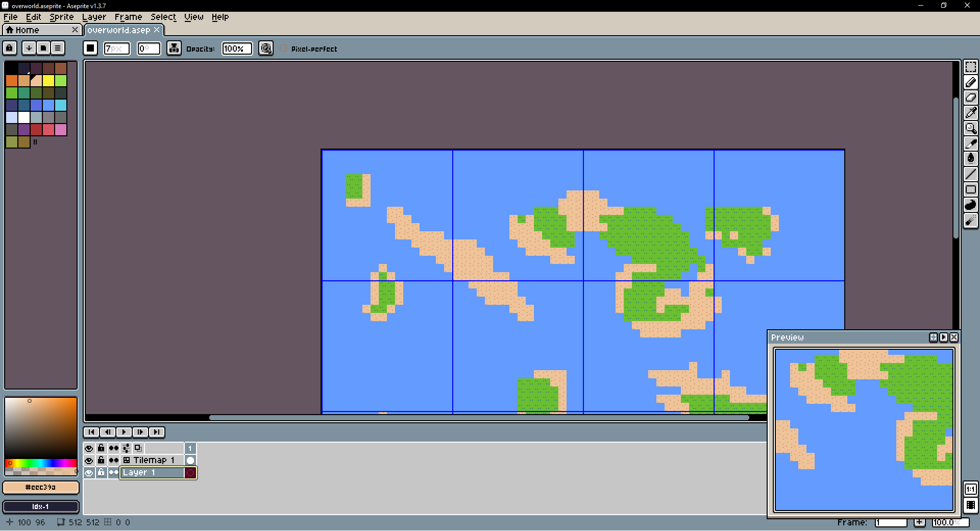Select the Rectangle shape tool
This screenshot has height=531, width=980.
[x=970, y=189]
